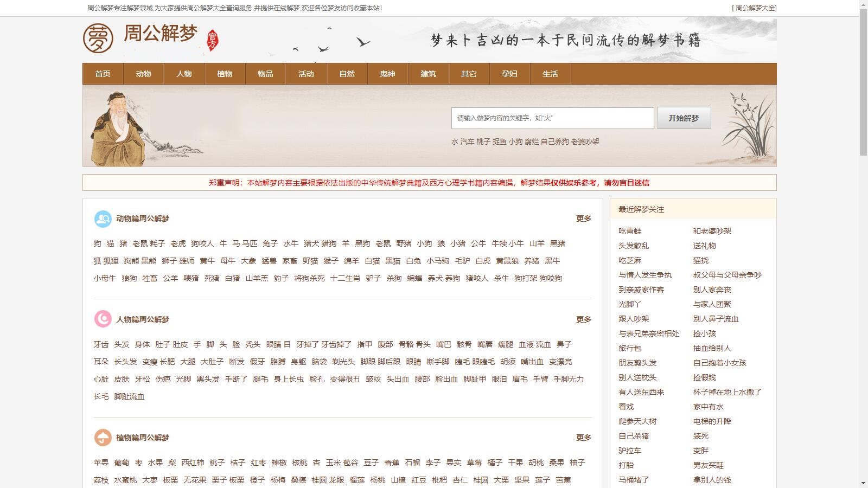Click the pink circular icon of 人物篇周公解梦

(x=101, y=319)
